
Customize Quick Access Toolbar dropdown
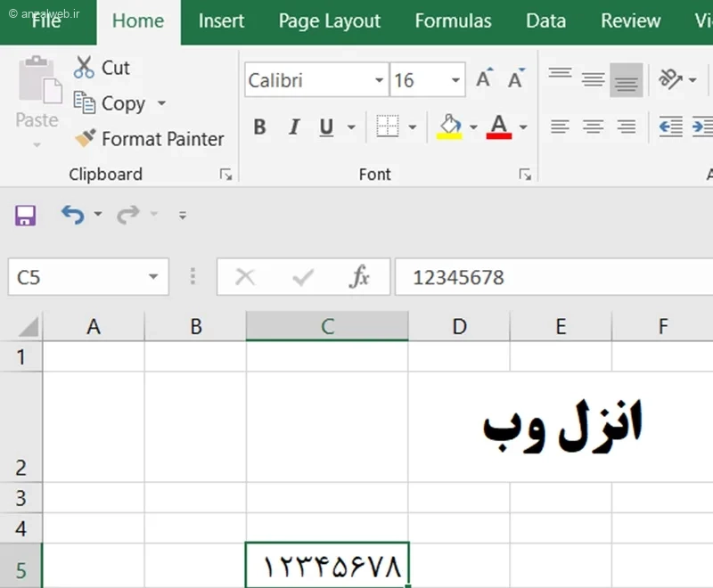coord(183,216)
